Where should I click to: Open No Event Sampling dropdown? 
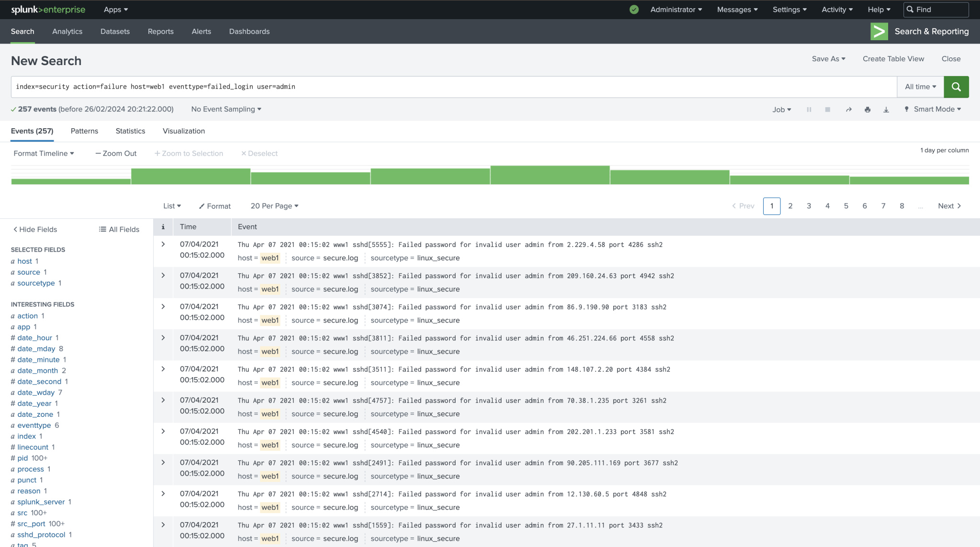pyautogui.click(x=226, y=109)
